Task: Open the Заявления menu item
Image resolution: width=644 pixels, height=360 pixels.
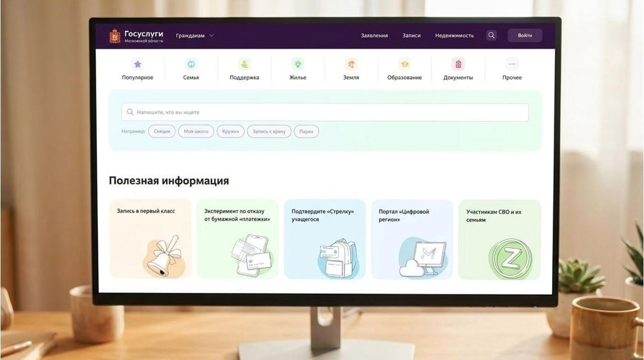Action: point(374,35)
